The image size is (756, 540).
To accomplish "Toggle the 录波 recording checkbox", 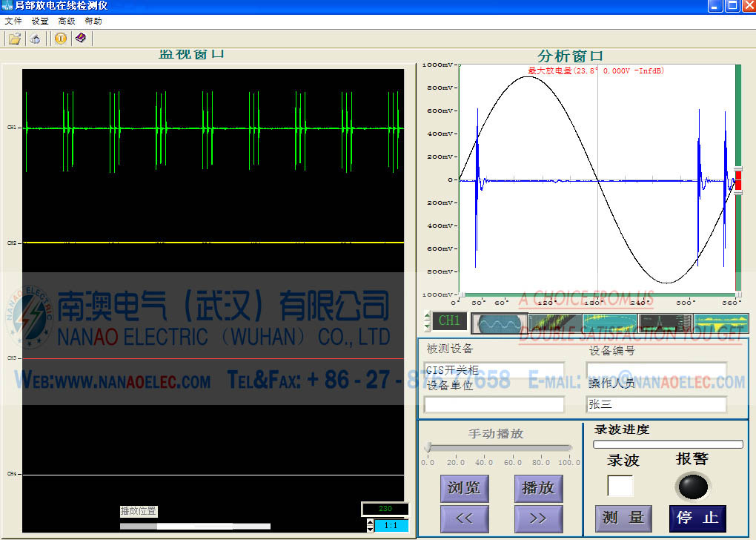I will pos(620,486).
